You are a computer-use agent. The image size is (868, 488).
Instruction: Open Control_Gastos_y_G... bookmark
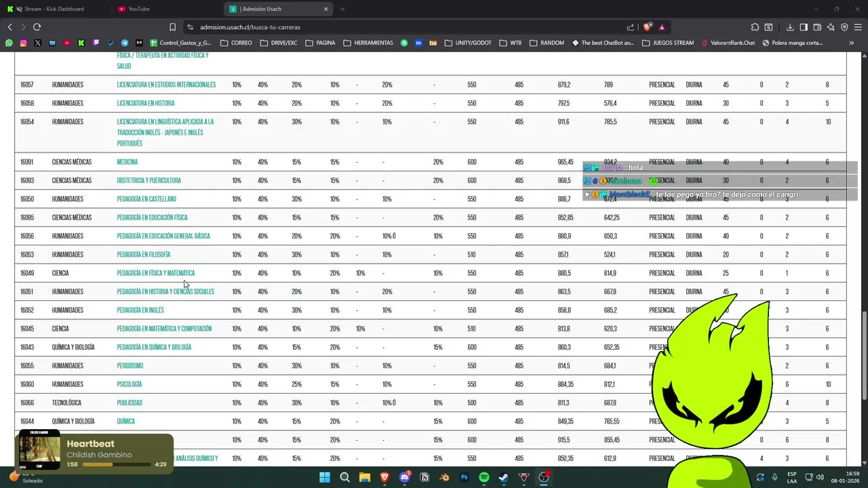coord(180,43)
